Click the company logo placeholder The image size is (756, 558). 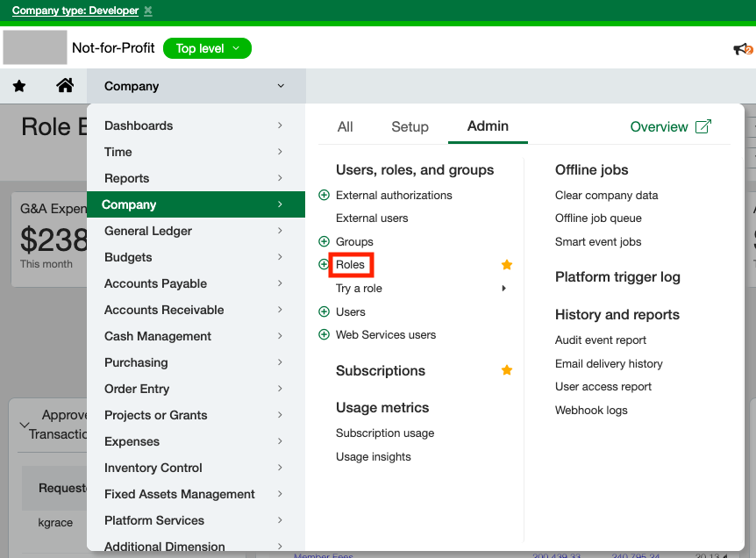35,47
